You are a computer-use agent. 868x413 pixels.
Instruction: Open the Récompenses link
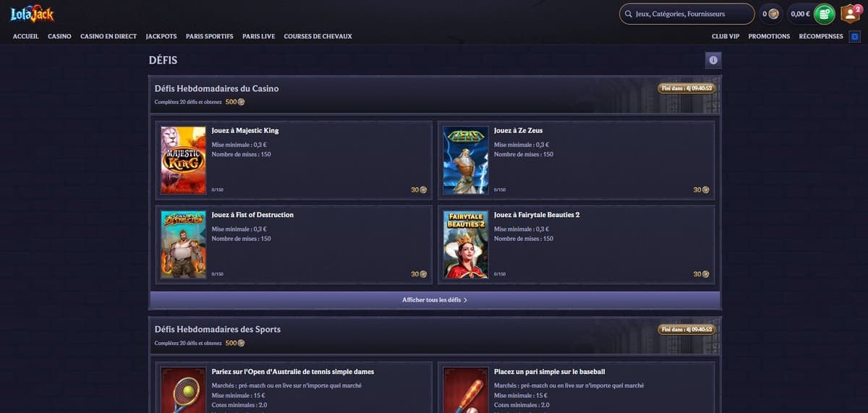[x=821, y=36]
